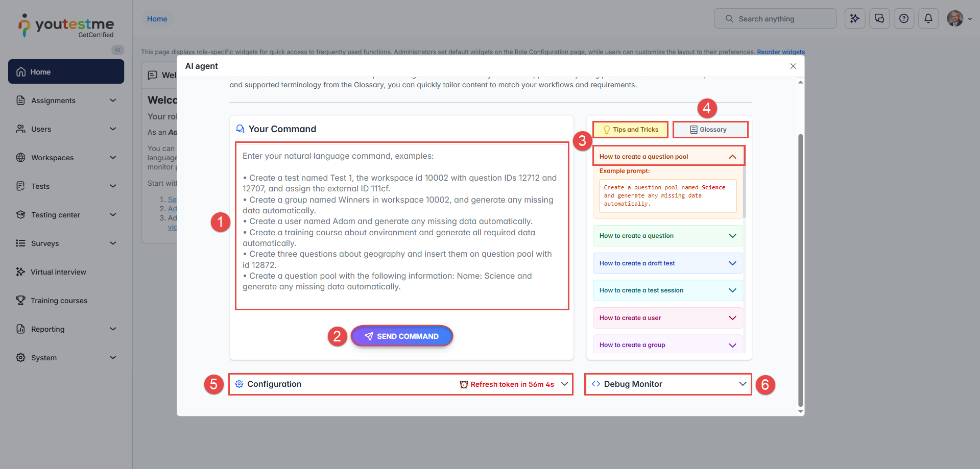This screenshot has height=469, width=980.
Task: Open the notifications bell
Action: (928, 19)
